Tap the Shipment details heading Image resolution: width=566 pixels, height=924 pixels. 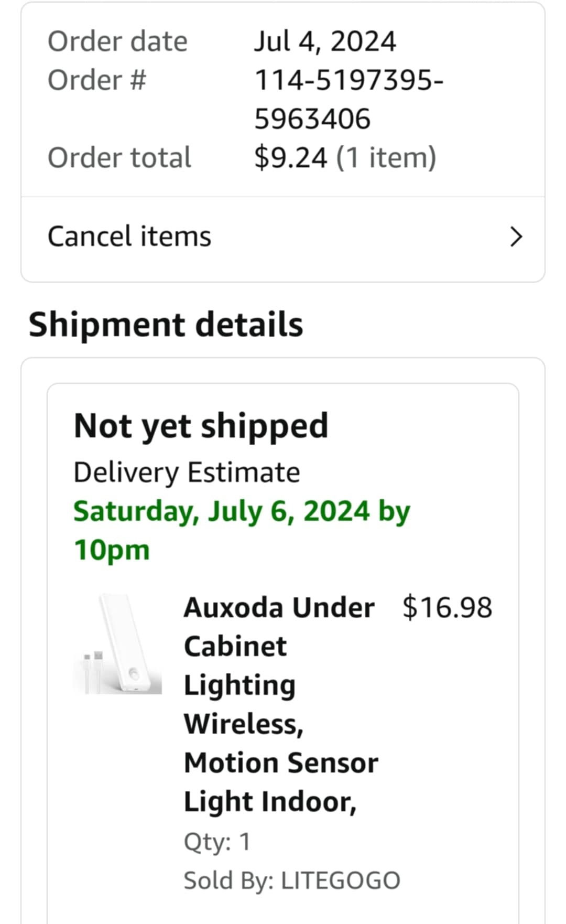pos(166,325)
